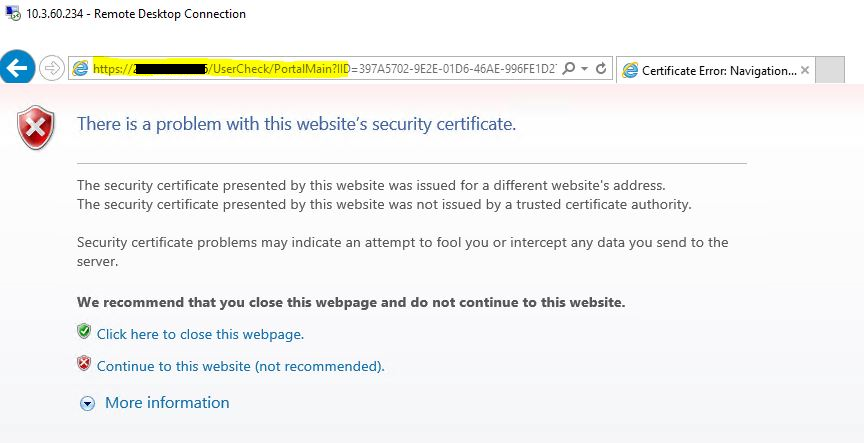Click the page icon in the address bar
This screenshot has width=864, height=443.
click(x=81, y=69)
